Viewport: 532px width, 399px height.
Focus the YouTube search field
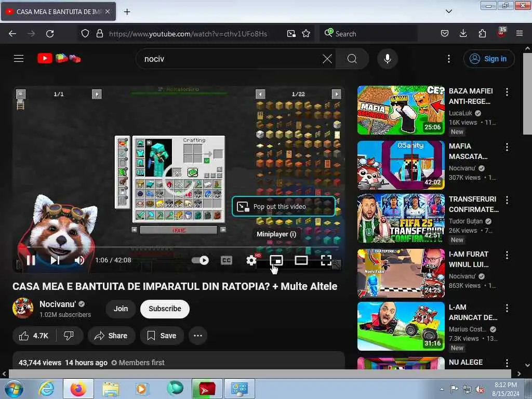231,59
